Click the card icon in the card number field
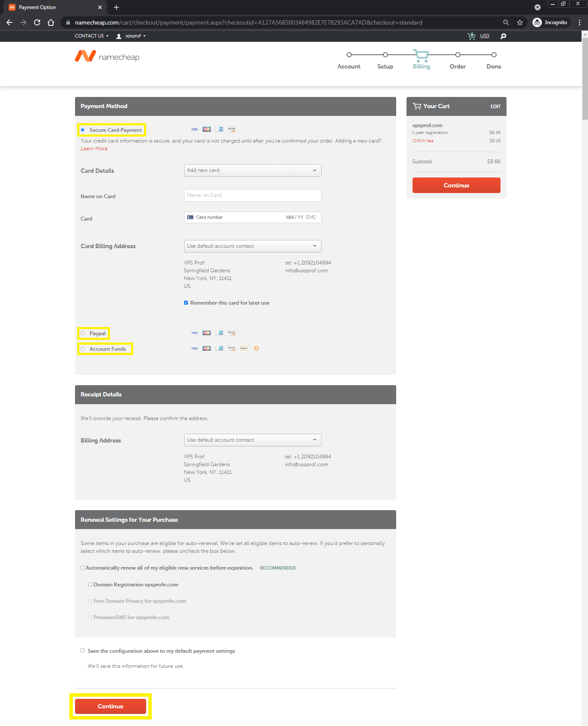The width and height of the screenshot is (588, 726). [190, 217]
